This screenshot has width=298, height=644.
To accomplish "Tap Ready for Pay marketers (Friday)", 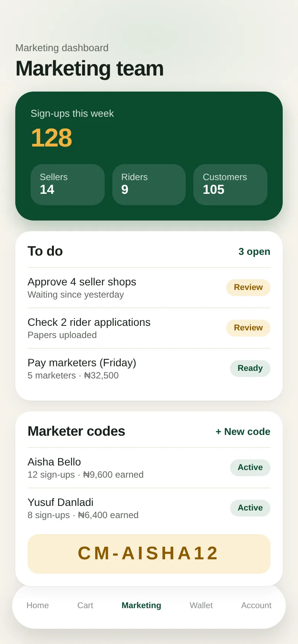I will (250, 368).
